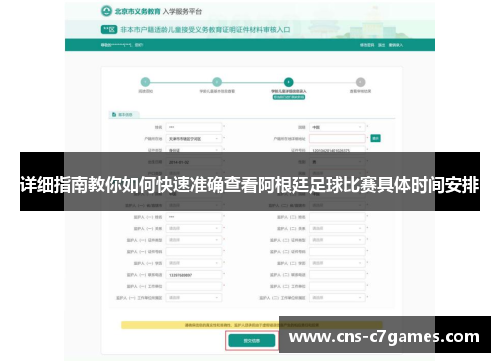Open the 基本信息 section tab
Image resolution: width=500 pixels, height=362 pixels.
click(x=124, y=114)
